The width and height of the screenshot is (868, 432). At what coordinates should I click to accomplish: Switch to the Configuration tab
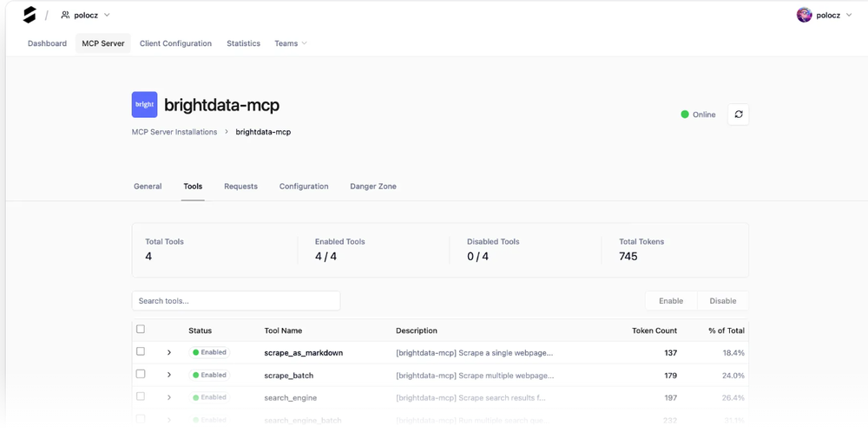pos(303,187)
